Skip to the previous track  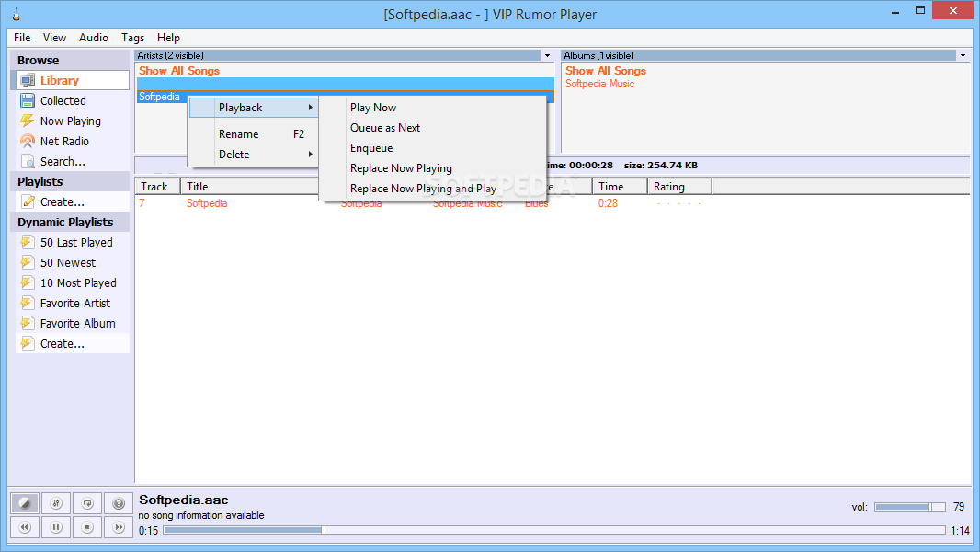[25, 527]
